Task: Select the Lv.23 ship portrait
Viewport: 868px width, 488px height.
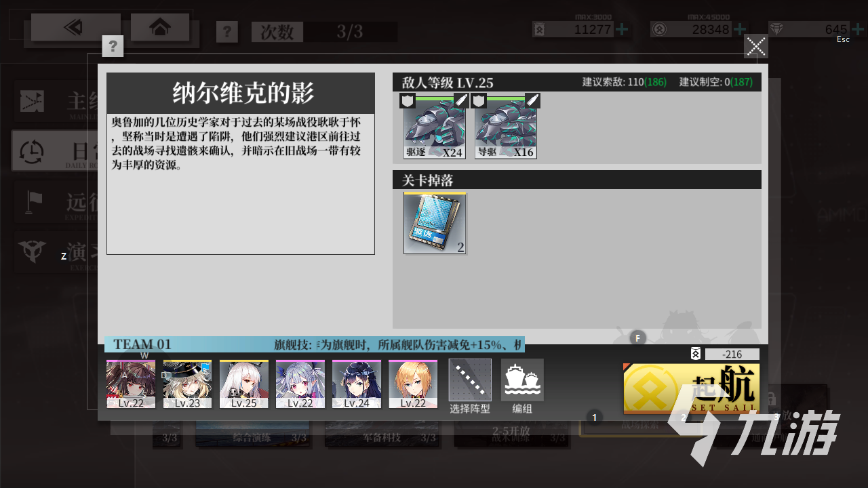Action: 187,384
